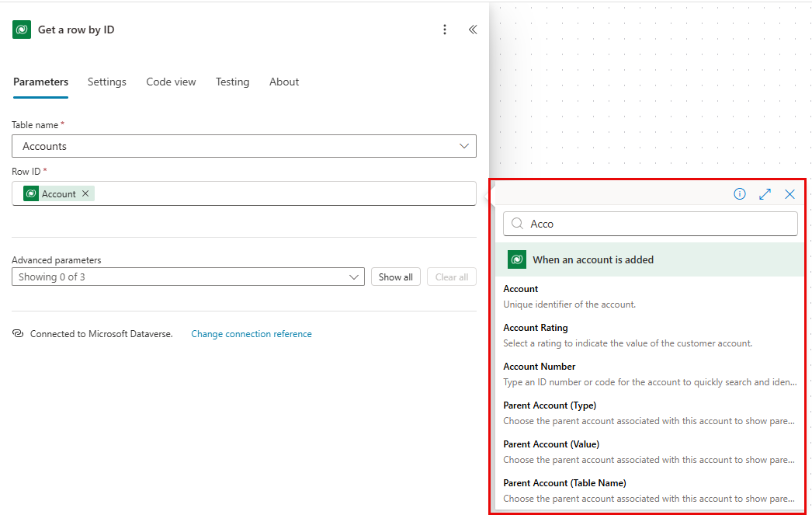812x515 pixels.
Task: Click the Dataverse icon in Account token
Action: pos(31,193)
